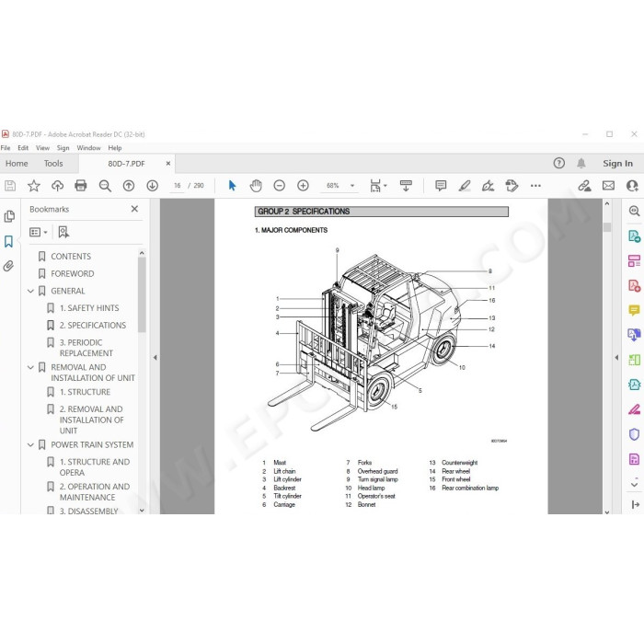
Task: Click the page number field
Action: pos(177,186)
